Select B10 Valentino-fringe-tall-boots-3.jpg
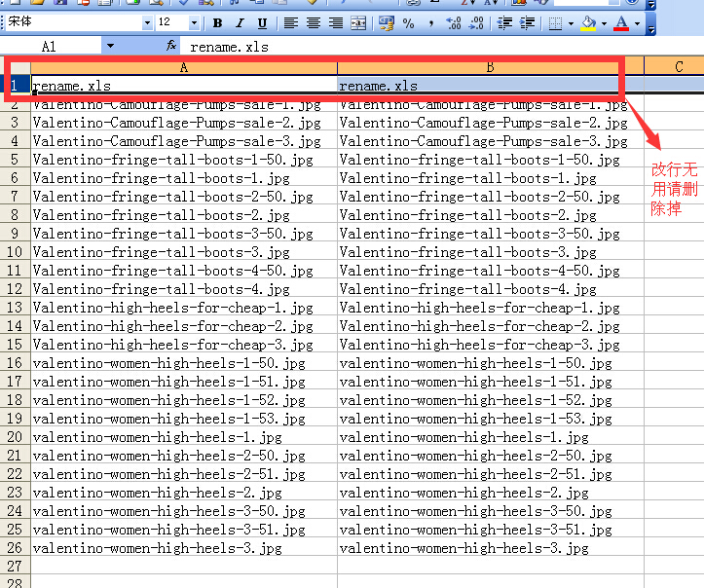 pyautogui.click(x=491, y=252)
